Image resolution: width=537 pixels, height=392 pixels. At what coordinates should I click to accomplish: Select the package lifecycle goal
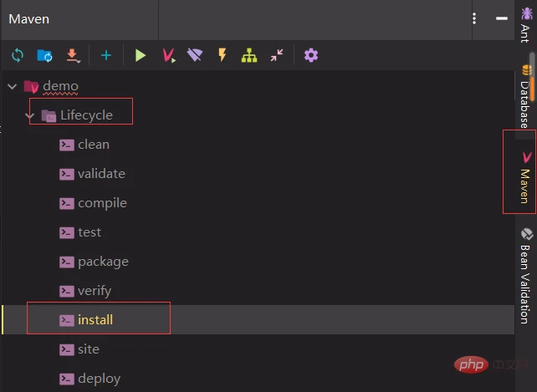click(102, 262)
